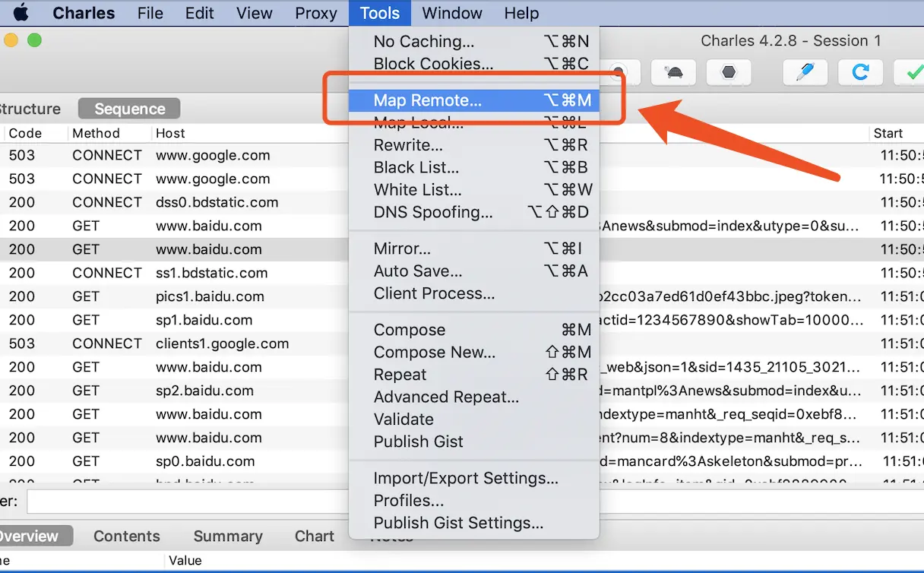Open the Charles application menu
This screenshot has height=573, width=924.
click(84, 13)
